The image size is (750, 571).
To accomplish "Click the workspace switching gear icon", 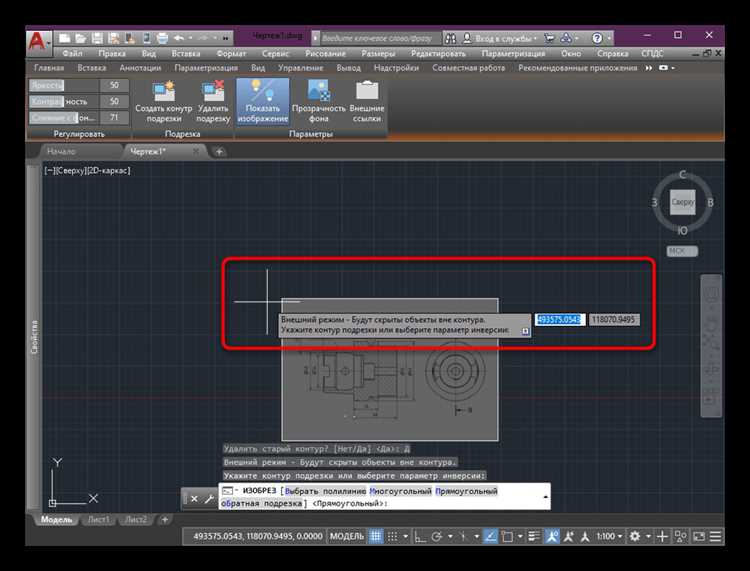I will coord(635,537).
